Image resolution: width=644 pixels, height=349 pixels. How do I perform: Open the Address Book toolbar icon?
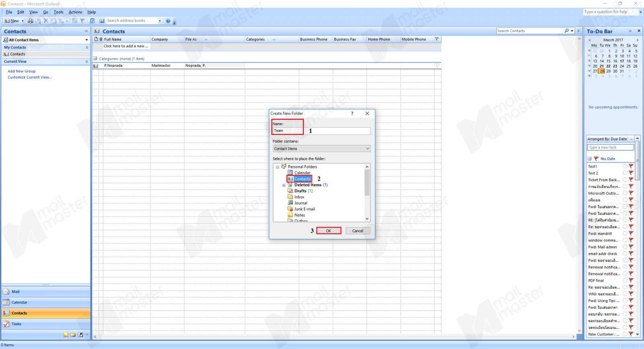tap(102, 21)
